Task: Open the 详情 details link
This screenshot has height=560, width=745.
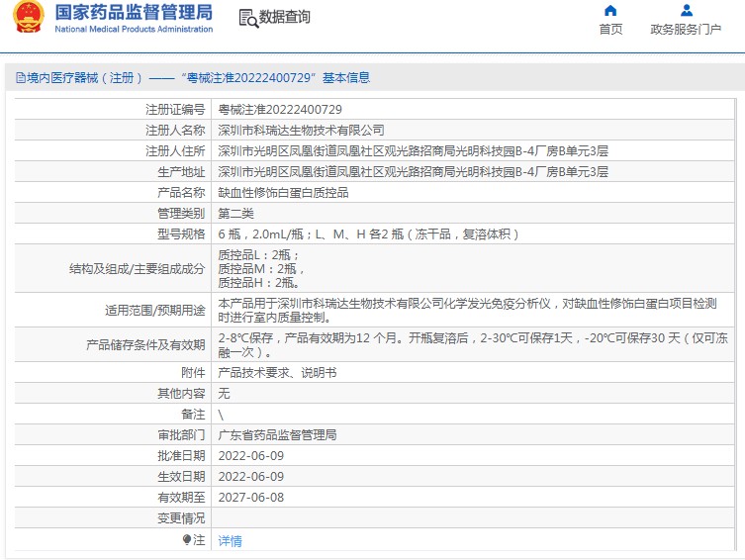Action: point(230,540)
